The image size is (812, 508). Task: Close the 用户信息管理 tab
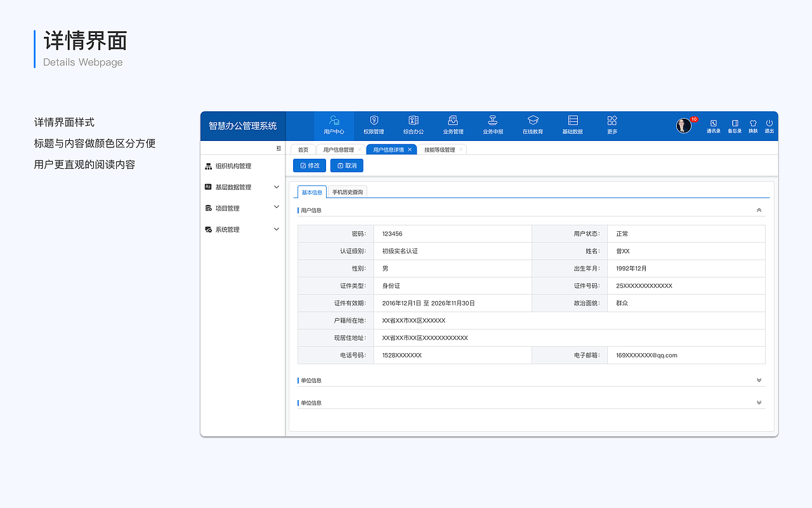pos(360,150)
